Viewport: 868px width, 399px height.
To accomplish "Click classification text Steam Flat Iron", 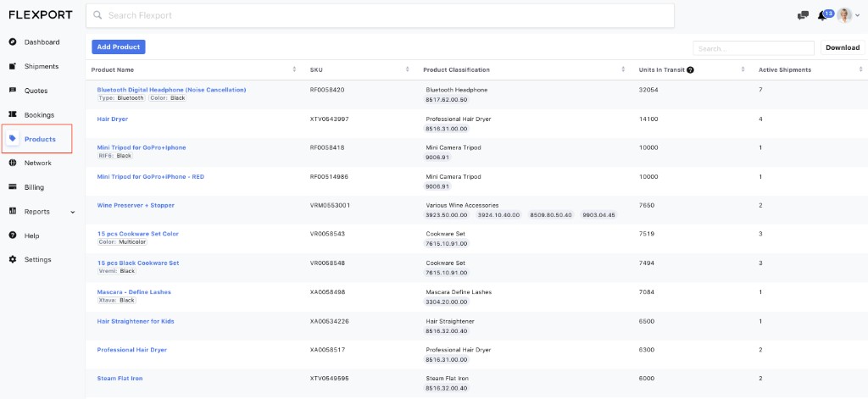I will [x=448, y=379].
